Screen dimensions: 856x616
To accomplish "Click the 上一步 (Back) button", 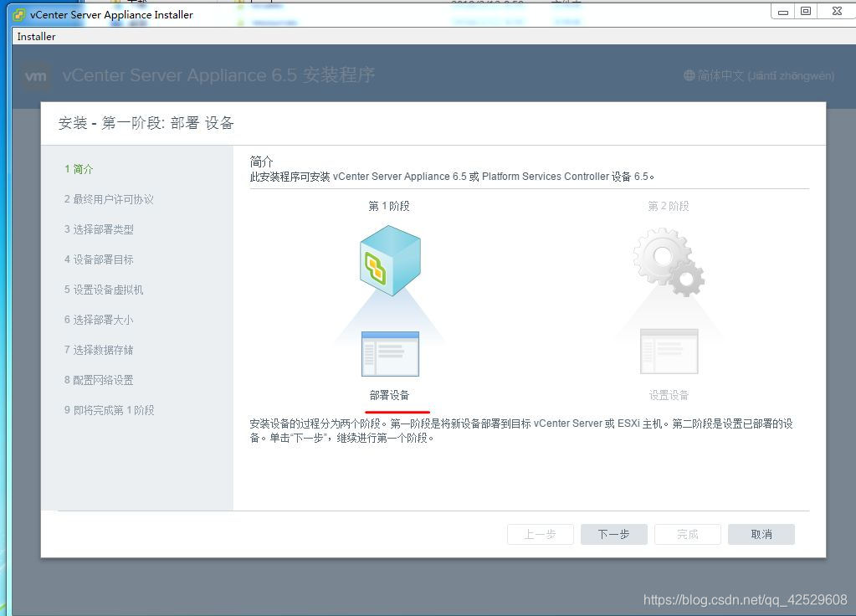I will (540, 534).
